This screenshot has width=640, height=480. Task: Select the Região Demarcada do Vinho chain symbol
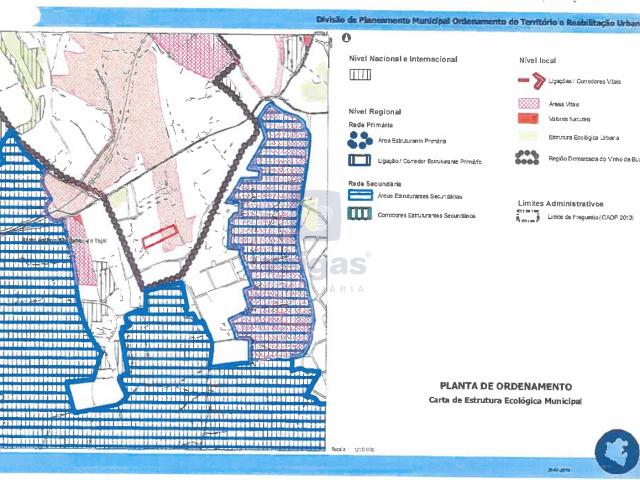(x=527, y=158)
